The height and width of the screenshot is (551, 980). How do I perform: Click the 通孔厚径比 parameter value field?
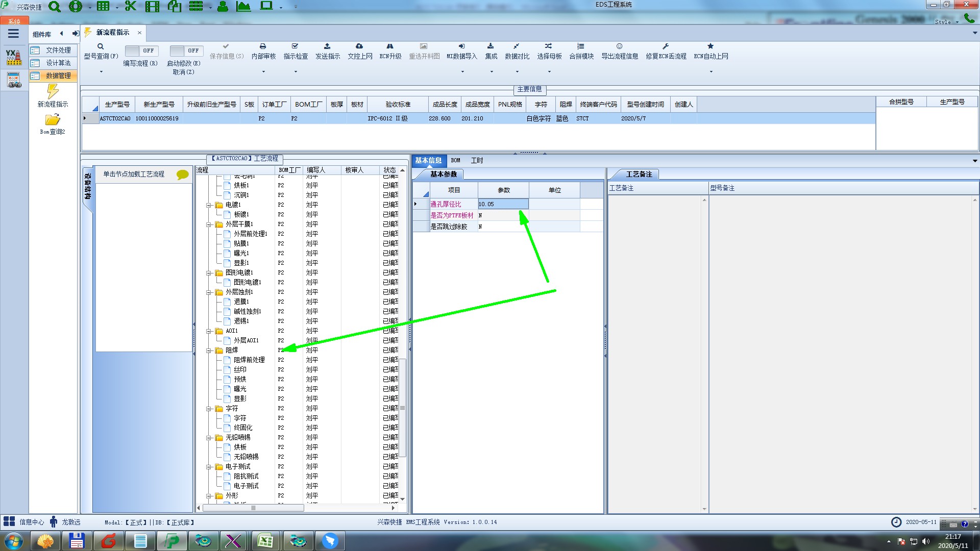pos(503,204)
